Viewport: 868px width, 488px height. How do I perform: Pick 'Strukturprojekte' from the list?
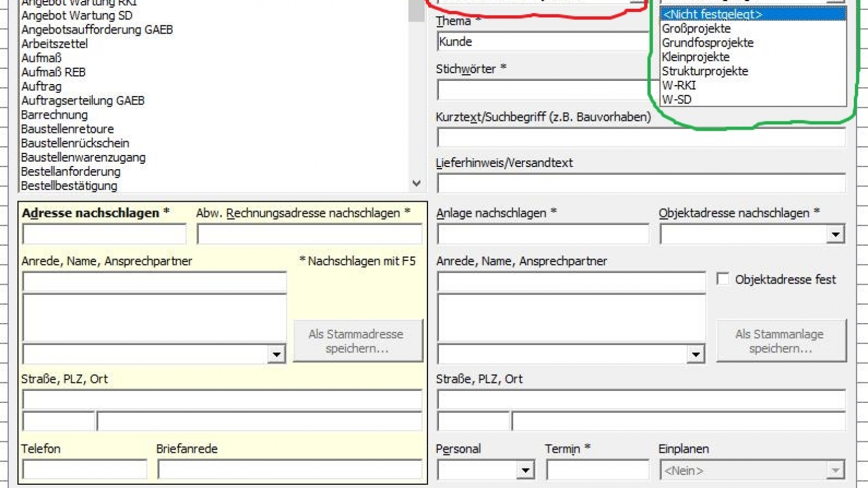705,71
